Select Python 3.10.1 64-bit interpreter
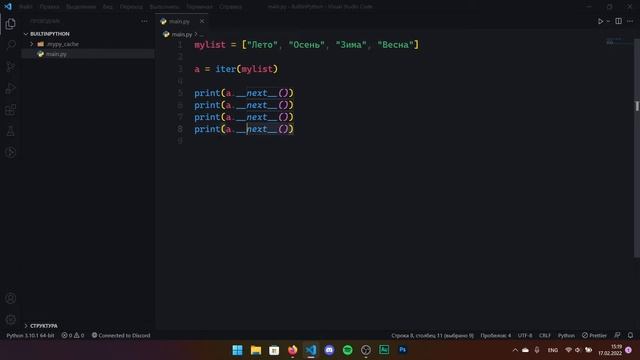640x360 pixels. 30,336
